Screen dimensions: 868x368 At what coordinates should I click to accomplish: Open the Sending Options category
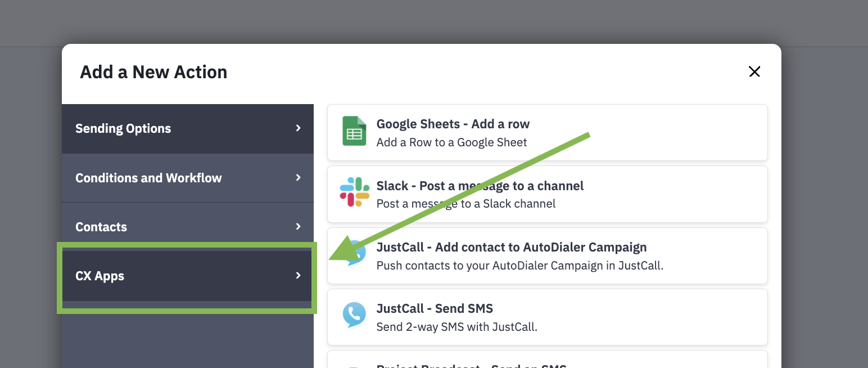(x=188, y=128)
